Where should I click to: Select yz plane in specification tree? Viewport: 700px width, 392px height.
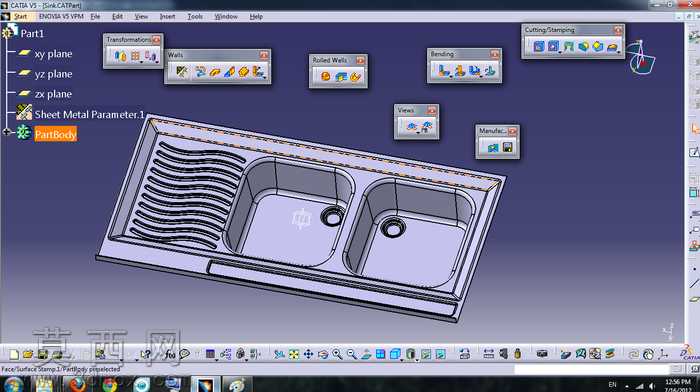click(53, 74)
